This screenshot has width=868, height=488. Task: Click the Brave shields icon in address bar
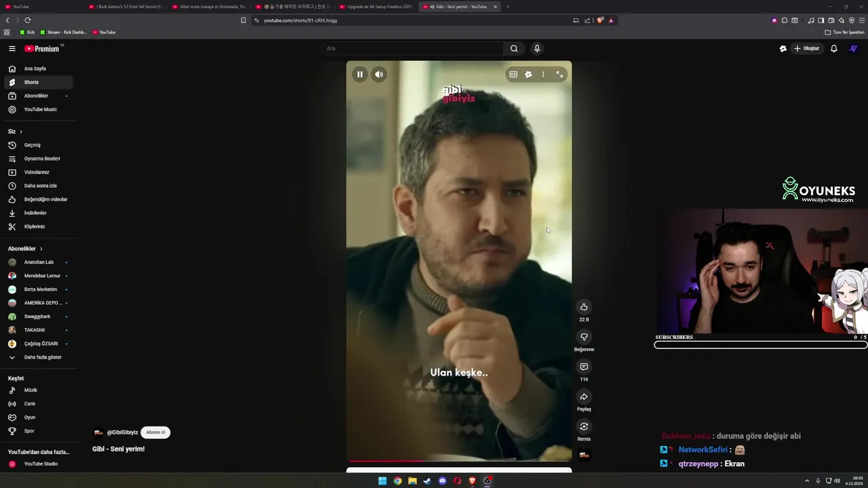600,20
